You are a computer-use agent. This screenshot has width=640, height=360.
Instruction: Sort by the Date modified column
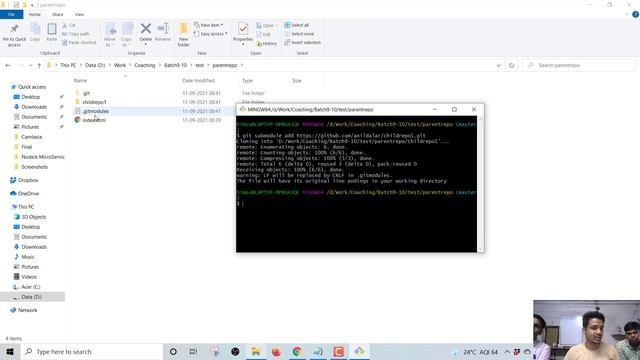(198, 81)
